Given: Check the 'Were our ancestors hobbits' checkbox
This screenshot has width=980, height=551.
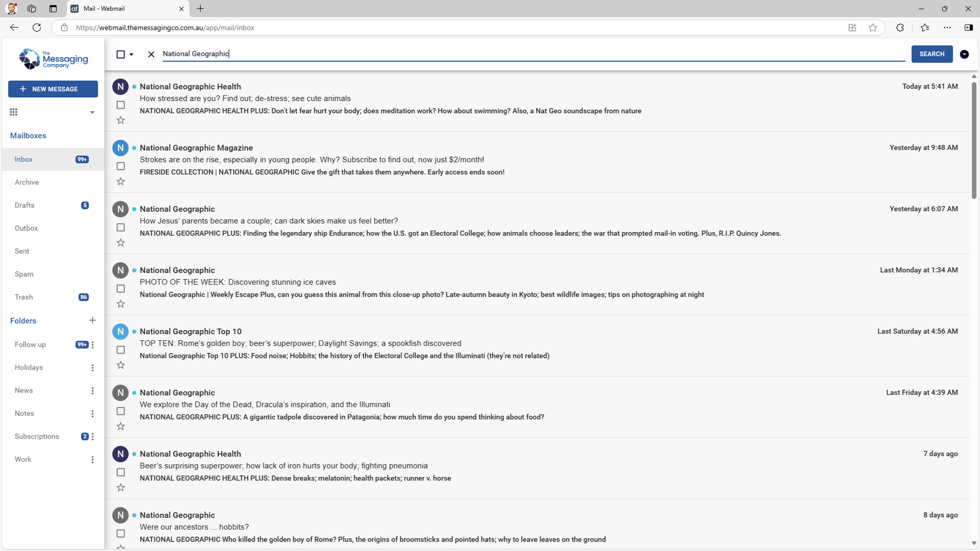Looking at the screenshot, I should coord(120,533).
